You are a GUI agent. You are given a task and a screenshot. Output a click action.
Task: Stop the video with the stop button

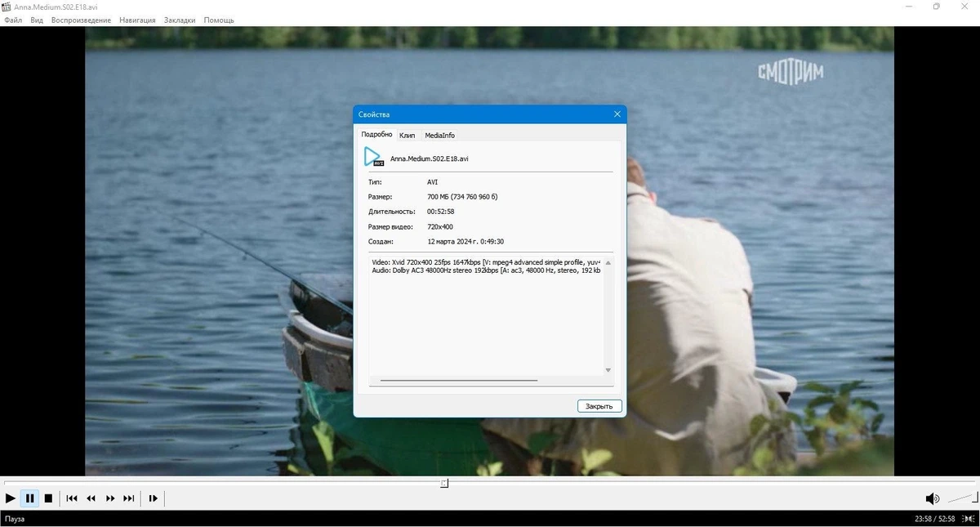[x=48, y=498]
